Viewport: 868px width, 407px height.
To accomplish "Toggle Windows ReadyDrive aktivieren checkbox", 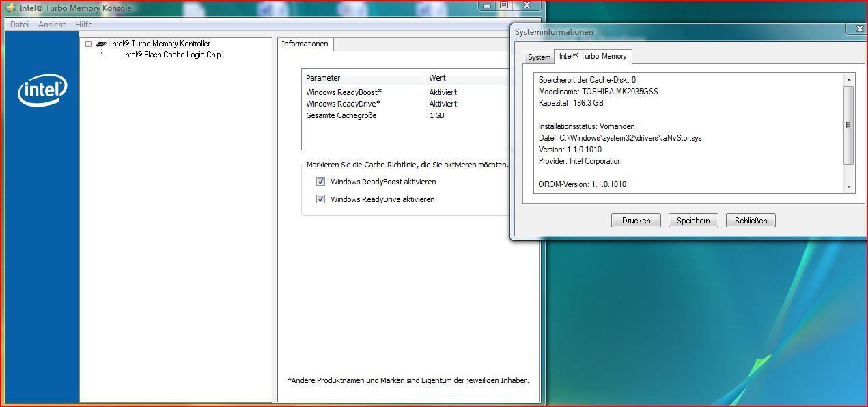I will pyautogui.click(x=320, y=199).
